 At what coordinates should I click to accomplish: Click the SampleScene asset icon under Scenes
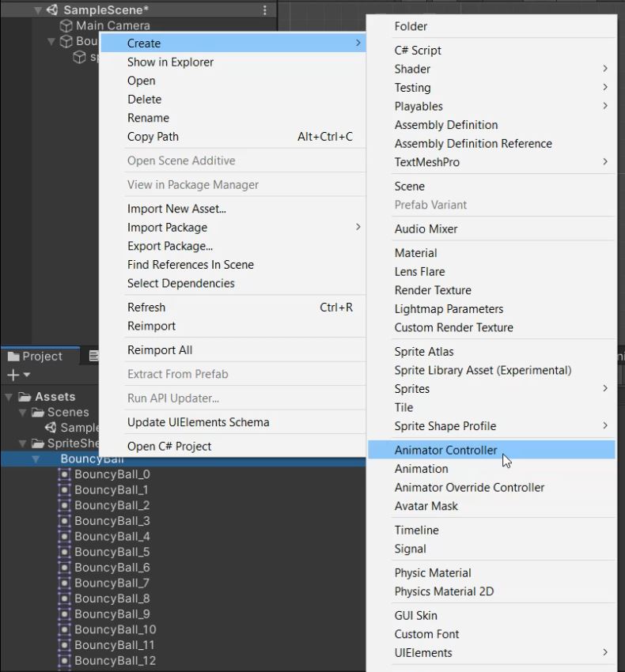pyautogui.click(x=51, y=427)
